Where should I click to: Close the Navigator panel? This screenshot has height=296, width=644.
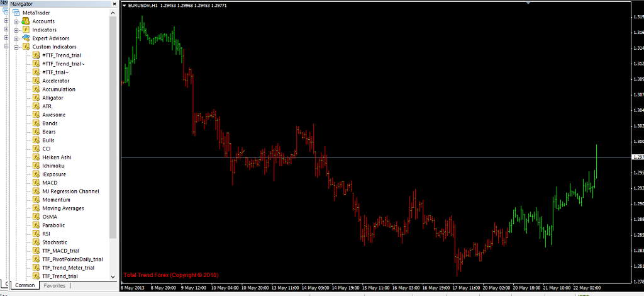pos(114,4)
